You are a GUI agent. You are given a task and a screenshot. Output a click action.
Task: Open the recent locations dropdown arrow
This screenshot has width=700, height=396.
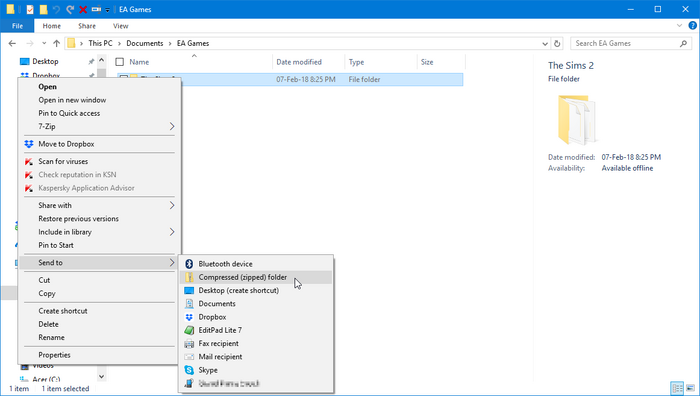[44, 43]
